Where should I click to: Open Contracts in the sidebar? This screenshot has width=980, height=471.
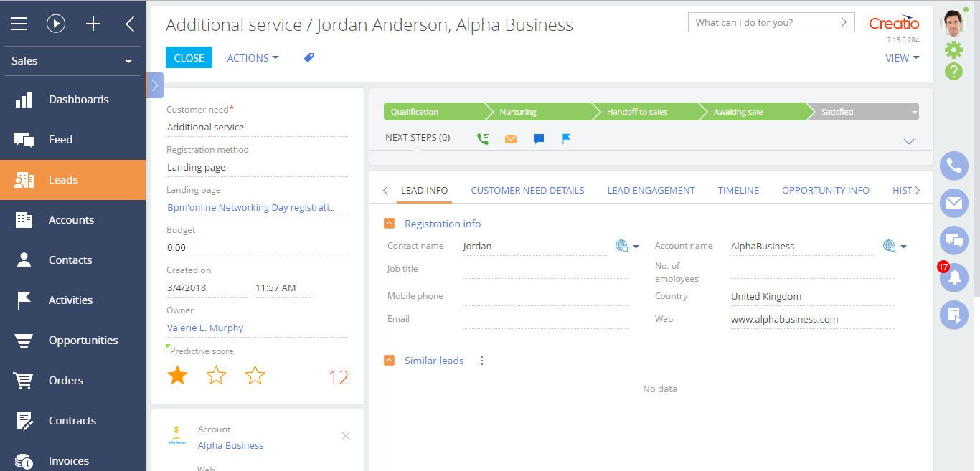click(x=72, y=421)
